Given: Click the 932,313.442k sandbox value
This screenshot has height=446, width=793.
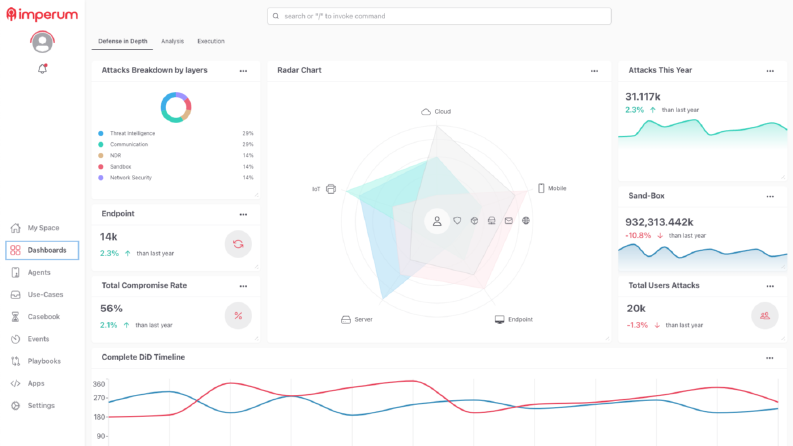Looking at the screenshot, I should click(x=659, y=222).
